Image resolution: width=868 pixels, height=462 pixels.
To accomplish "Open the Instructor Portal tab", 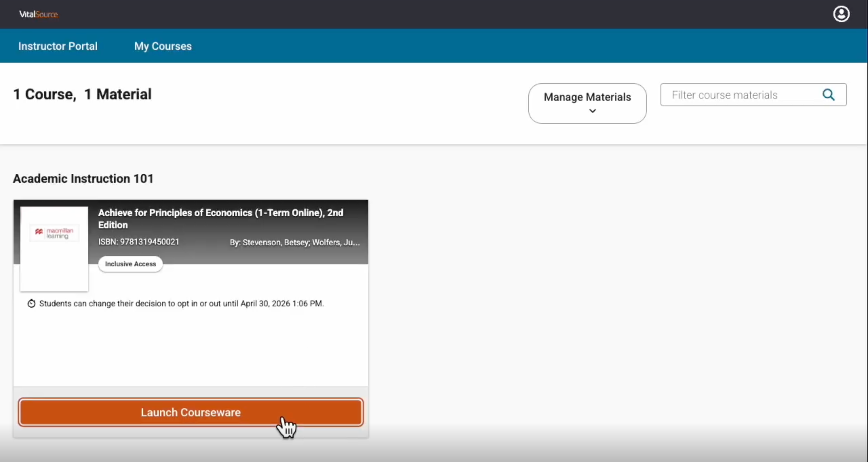I will point(58,46).
